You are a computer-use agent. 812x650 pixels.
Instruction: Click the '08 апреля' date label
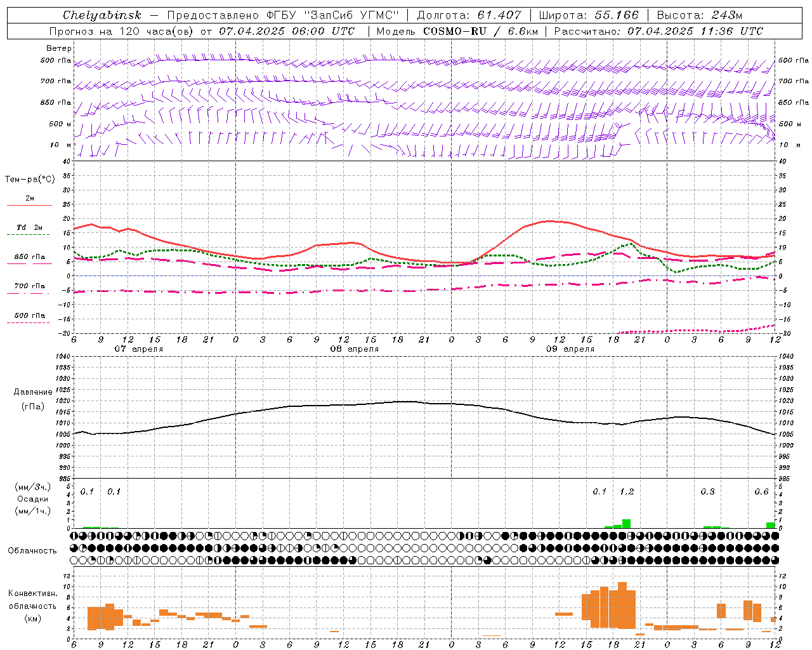(354, 349)
